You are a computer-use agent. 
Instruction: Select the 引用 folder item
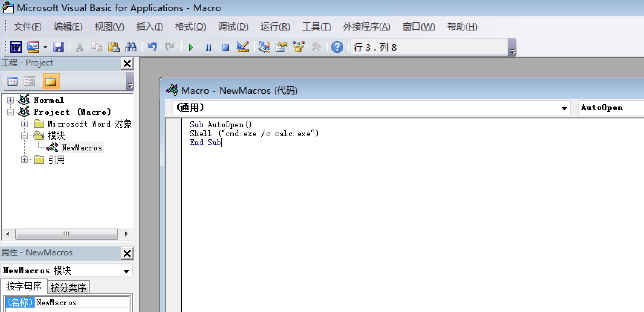point(57,160)
